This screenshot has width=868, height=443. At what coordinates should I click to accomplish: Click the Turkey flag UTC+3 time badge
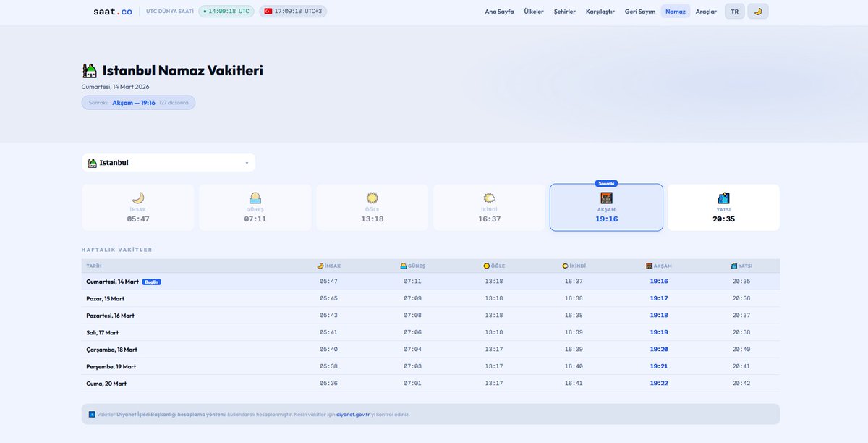(293, 12)
